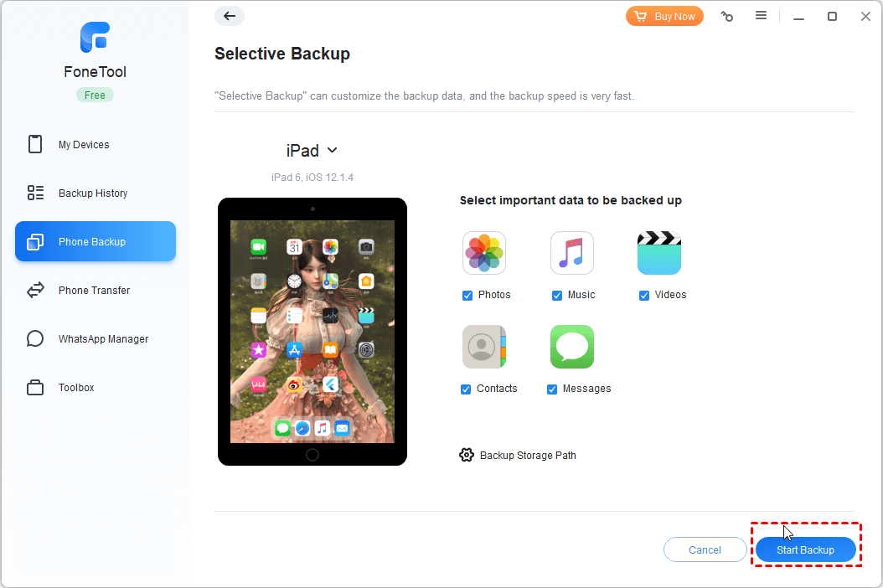Click the Start Backup button

tap(805, 549)
